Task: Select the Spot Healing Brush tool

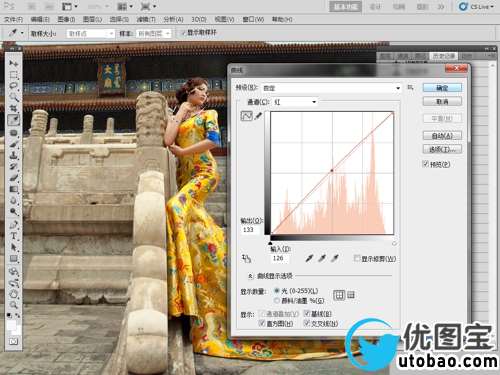Action: point(14,133)
